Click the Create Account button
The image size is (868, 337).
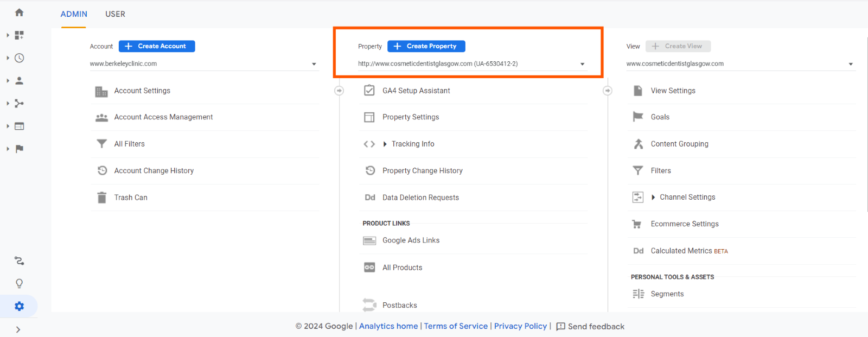pyautogui.click(x=157, y=46)
